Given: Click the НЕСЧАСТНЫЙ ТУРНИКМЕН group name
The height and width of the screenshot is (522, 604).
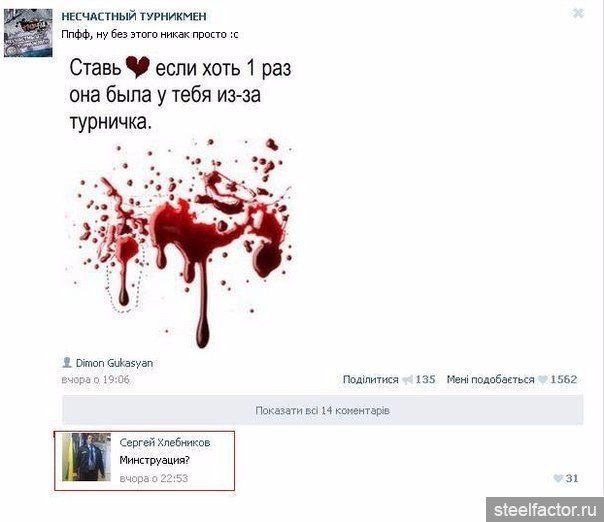Looking at the screenshot, I should tap(134, 17).
